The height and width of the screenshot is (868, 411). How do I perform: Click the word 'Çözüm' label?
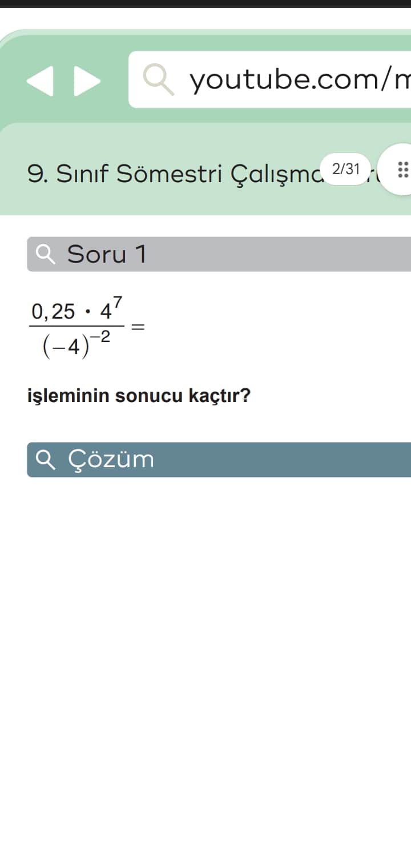[111, 460]
